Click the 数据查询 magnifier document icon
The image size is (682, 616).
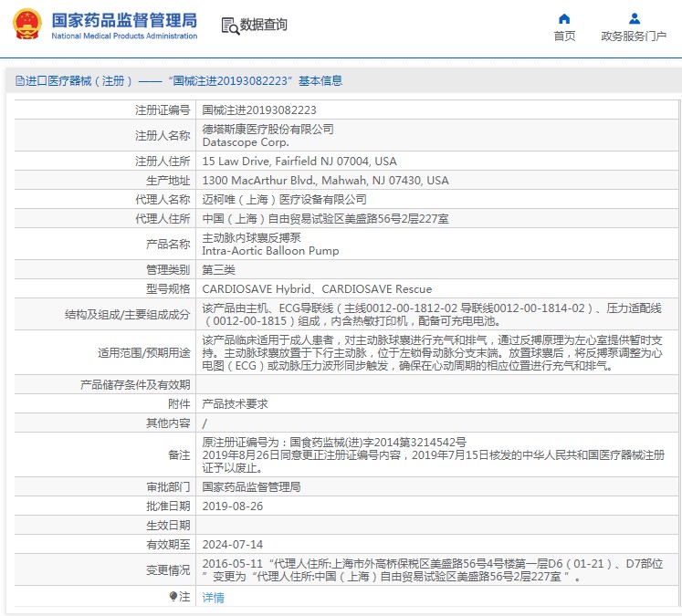point(229,26)
